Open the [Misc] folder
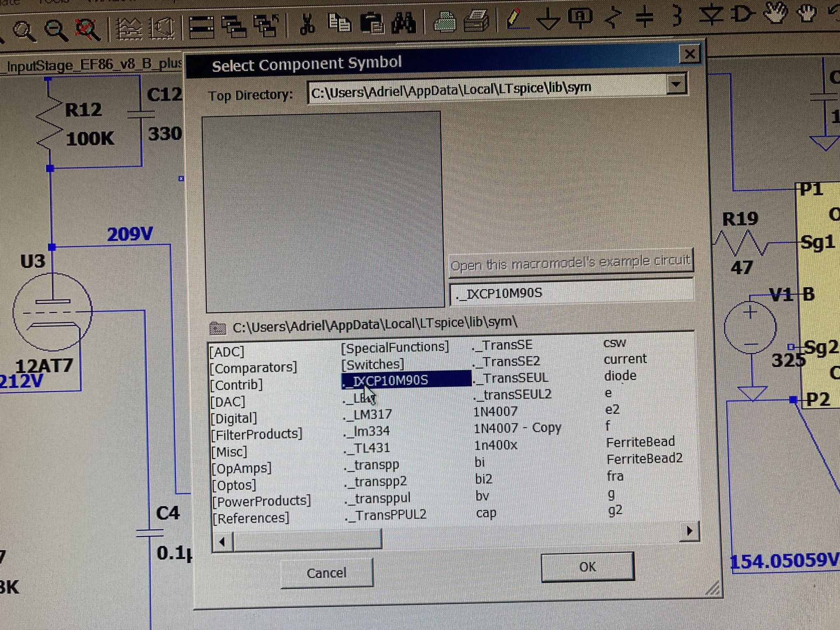Screen dimensions: 840x630 [x=230, y=452]
